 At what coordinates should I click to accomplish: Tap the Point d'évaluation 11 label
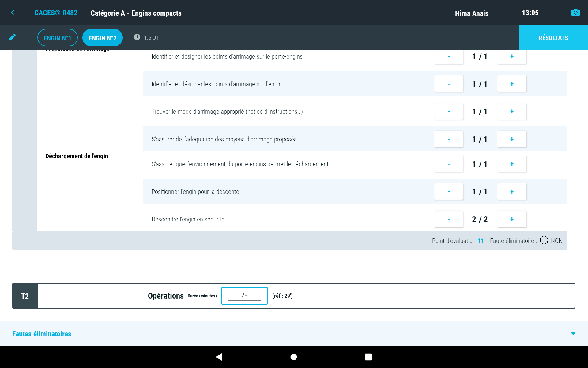click(458, 241)
